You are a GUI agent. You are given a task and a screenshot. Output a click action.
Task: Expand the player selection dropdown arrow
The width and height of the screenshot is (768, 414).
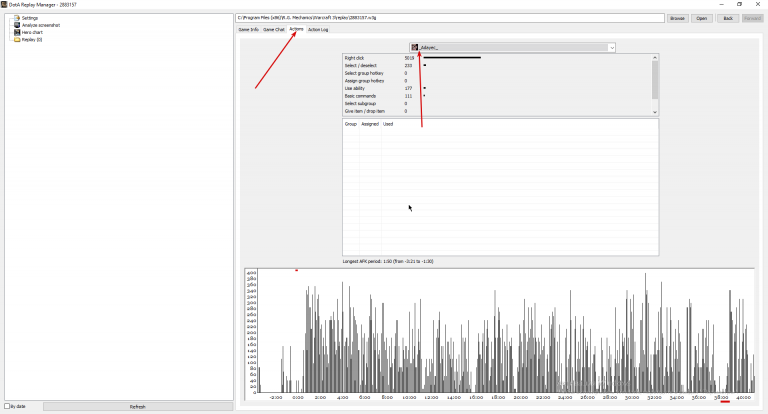click(x=612, y=48)
